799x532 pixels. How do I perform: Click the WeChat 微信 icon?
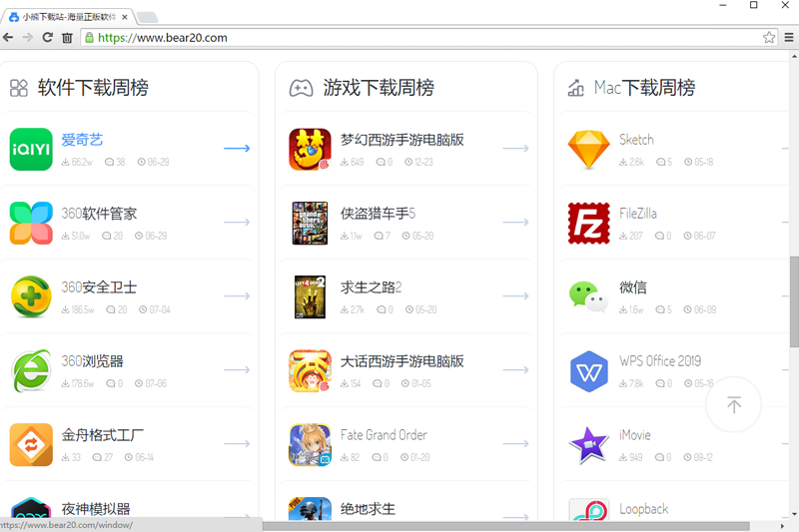tap(588, 296)
